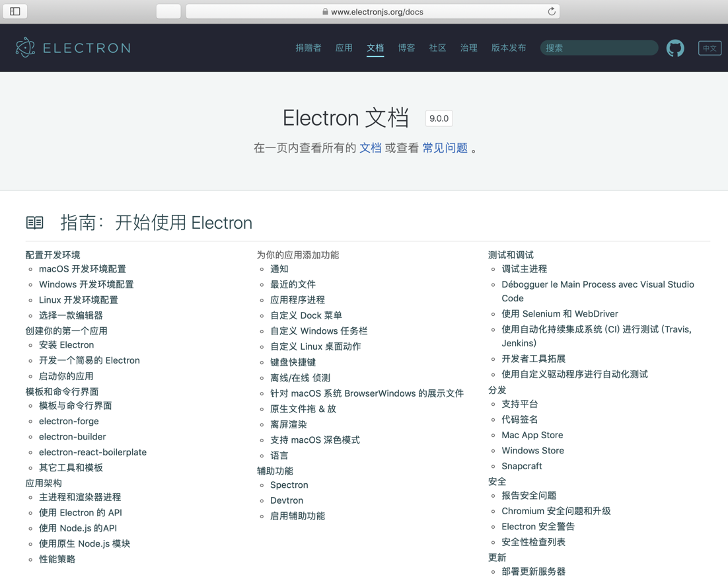Open the 常见问题 link
728x579 pixels.
point(445,148)
